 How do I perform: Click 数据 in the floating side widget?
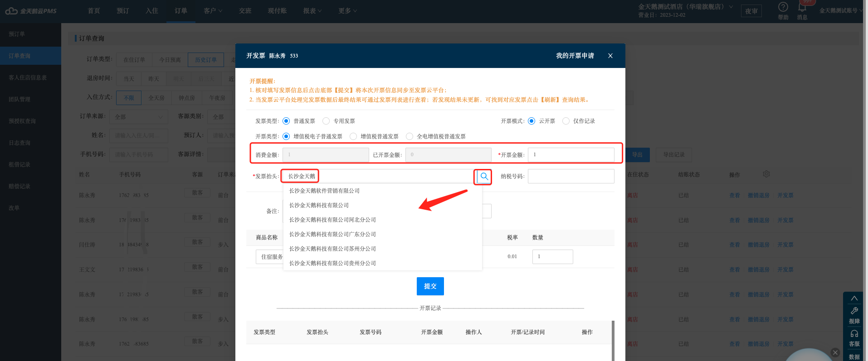coord(854,357)
